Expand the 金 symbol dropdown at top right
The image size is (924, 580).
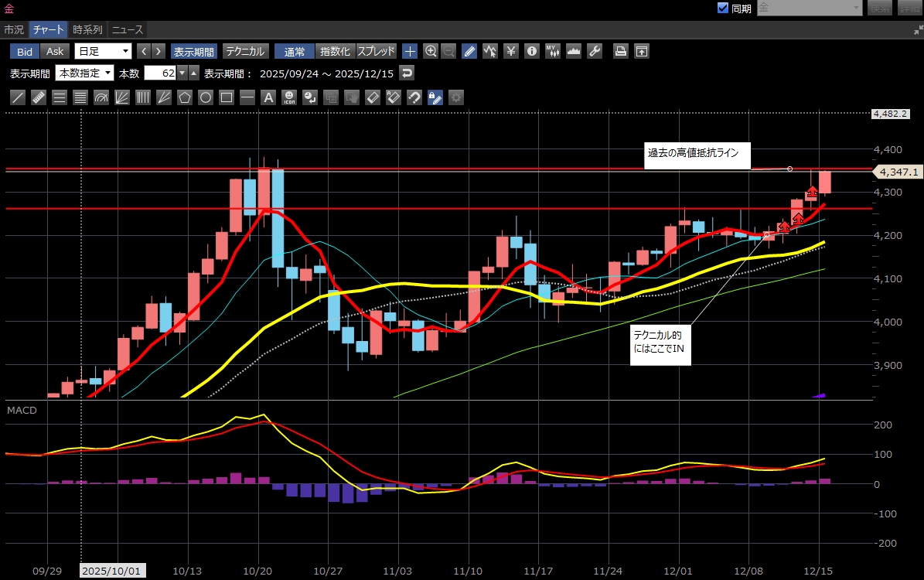856,8
